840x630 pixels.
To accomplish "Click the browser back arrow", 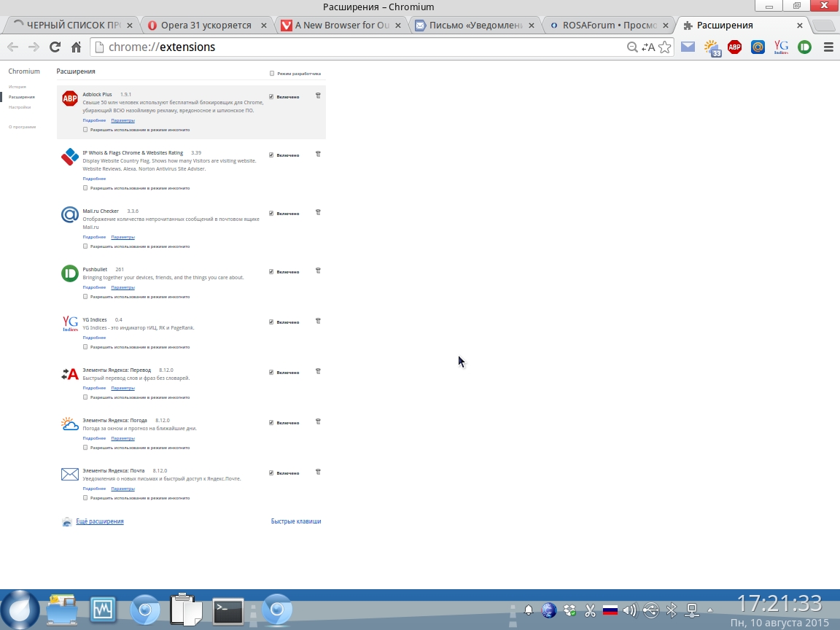I will point(13,47).
